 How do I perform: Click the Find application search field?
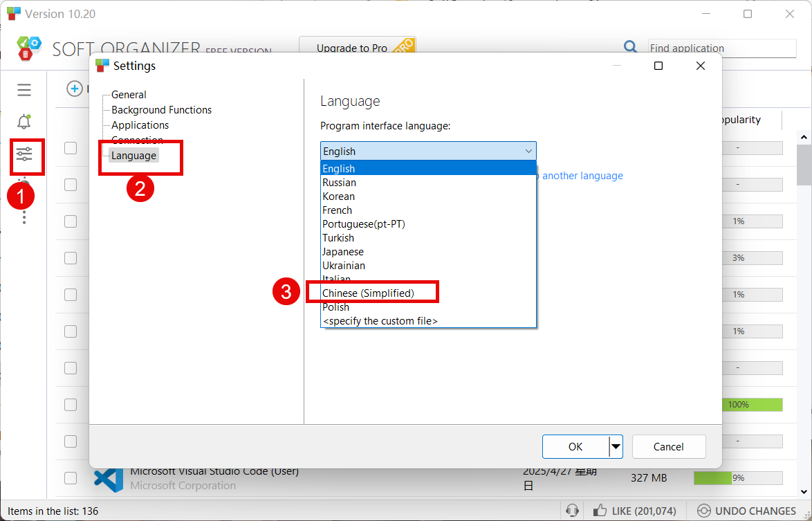[721, 48]
